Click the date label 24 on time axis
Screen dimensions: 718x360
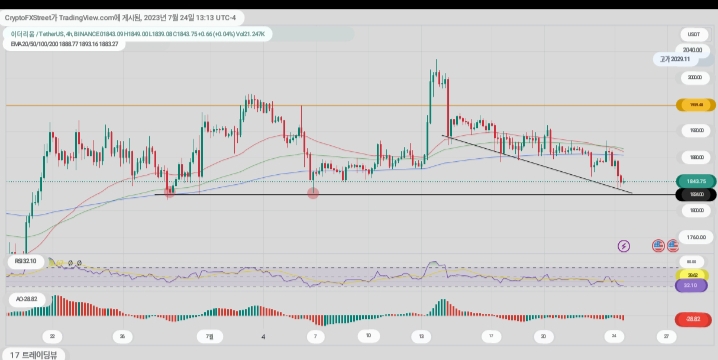[x=614, y=336]
